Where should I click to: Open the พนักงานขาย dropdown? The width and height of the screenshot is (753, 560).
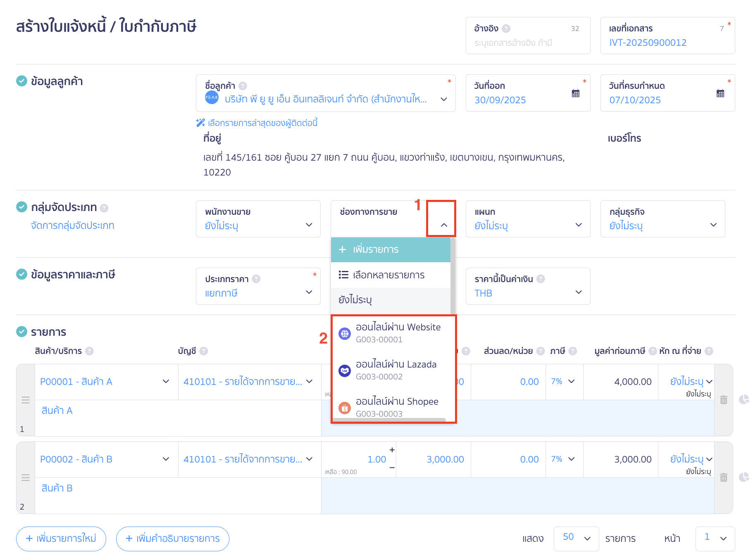pyautogui.click(x=308, y=225)
